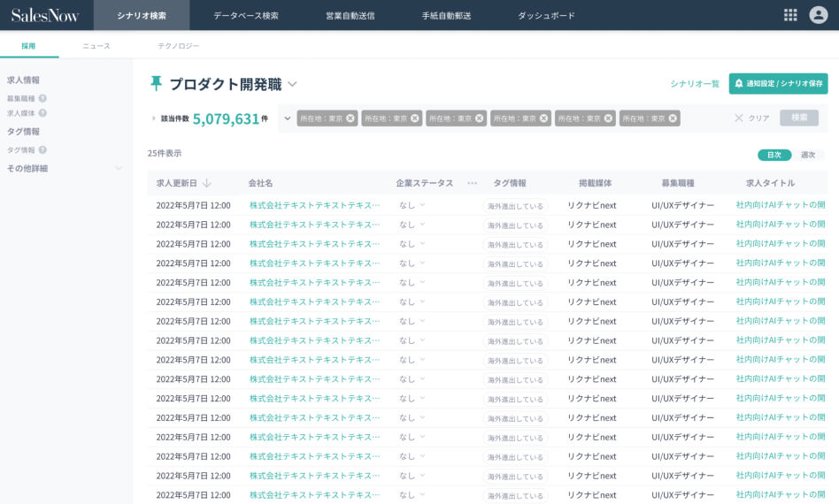Screen dimensions: 839x504
Task: Open the chevron dropdown before the filter chips
Action: [x=288, y=118]
